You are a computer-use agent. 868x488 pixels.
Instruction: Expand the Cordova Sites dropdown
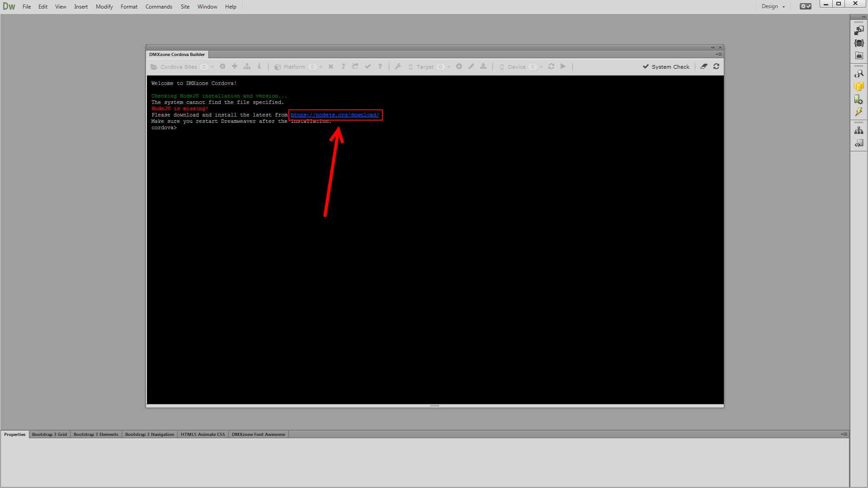coord(212,67)
